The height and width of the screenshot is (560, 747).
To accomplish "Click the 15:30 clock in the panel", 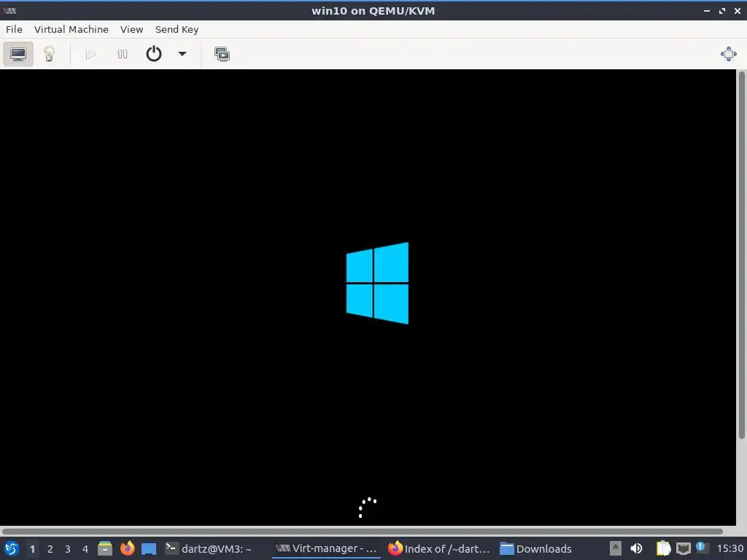I will point(729,548).
